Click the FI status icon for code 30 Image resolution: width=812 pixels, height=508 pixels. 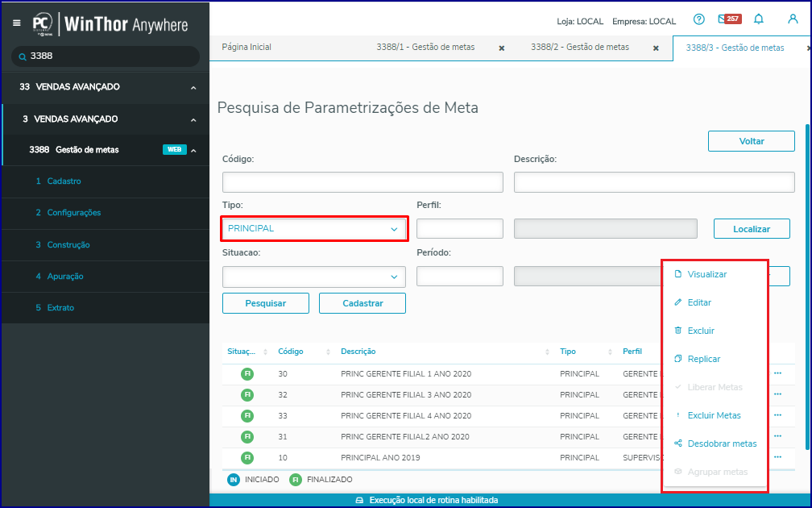247,374
